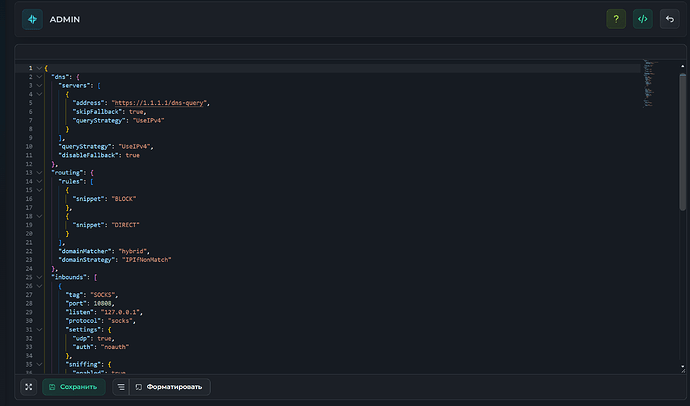The width and height of the screenshot is (690, 406).
Task: Click the vertical scrollbar thumb
Action: [x=683, y=141]
